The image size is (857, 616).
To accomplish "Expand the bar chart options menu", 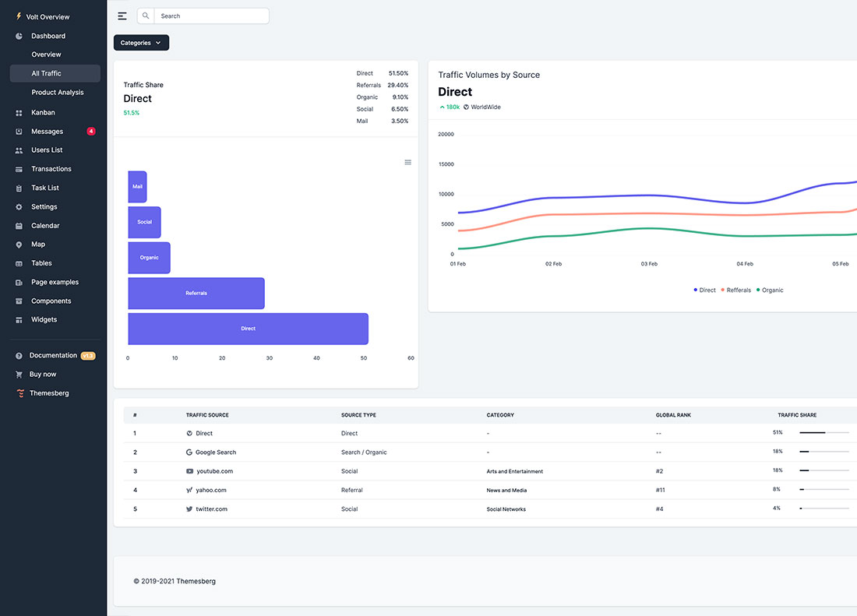I will click(x=407, y=162).
